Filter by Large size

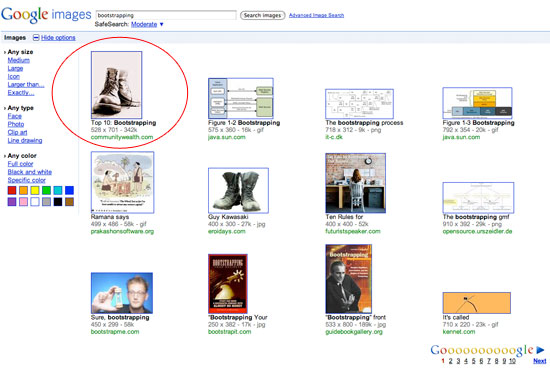[x=15, y=68]
